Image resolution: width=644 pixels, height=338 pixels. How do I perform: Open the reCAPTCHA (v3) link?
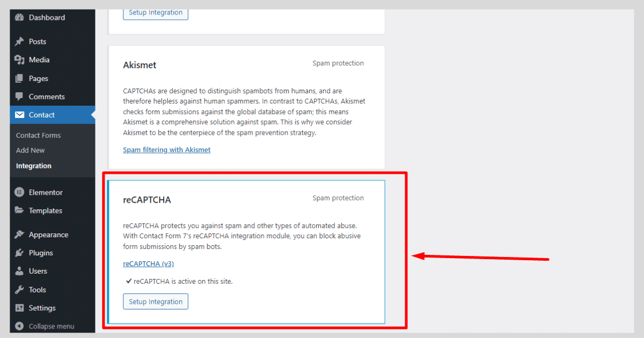pos(149,263)
